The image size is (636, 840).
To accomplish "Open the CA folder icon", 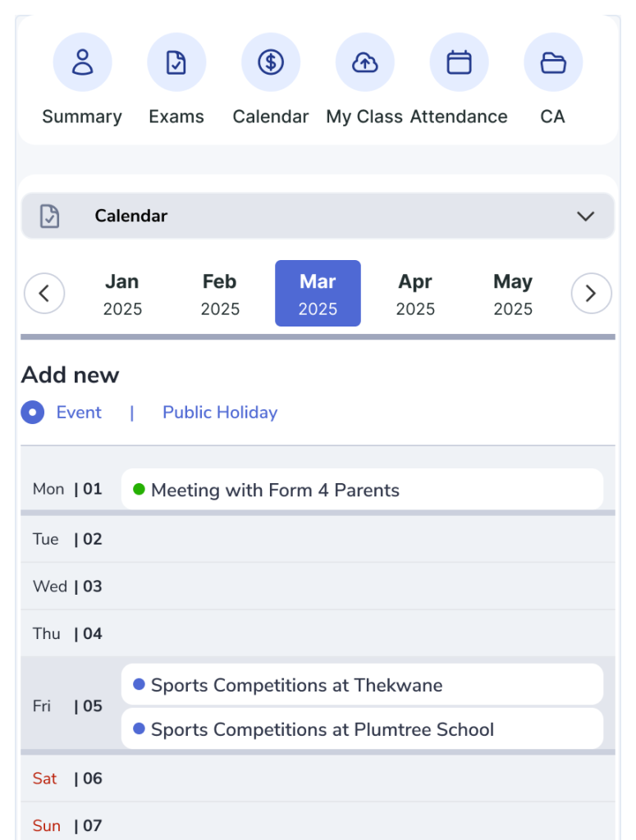I will tap(553, 62).
